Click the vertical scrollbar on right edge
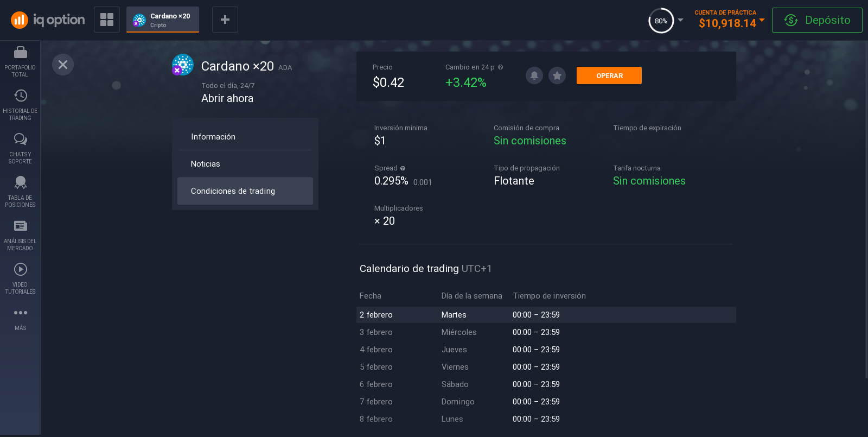The height and width of the screenshot is (437, 868). point(866,209)
